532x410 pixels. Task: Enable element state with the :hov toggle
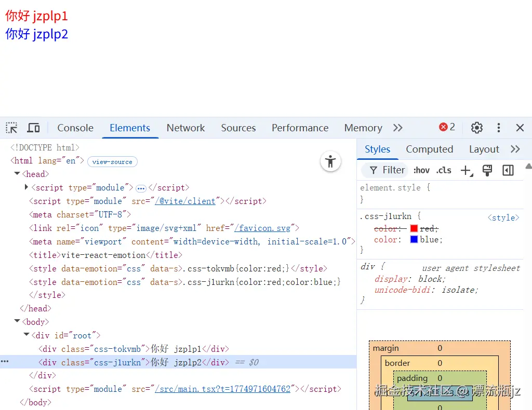pyautogui.click(x=421, y=170)
